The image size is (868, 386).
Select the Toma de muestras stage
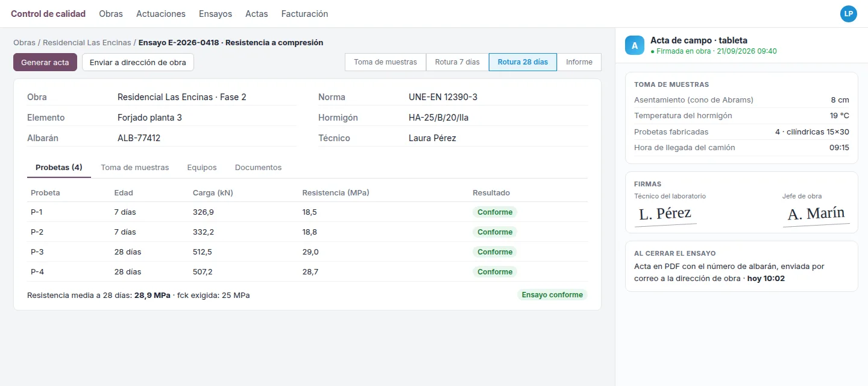point(386,62)
